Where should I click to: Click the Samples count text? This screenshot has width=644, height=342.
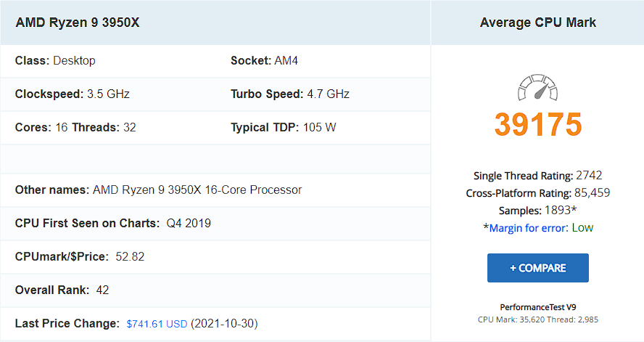click(x=537, y=211)
